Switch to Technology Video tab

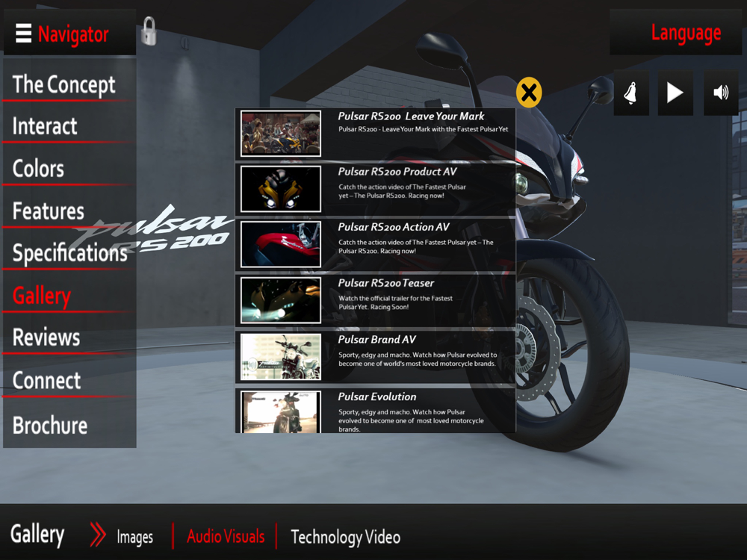(x=345, y=537)
